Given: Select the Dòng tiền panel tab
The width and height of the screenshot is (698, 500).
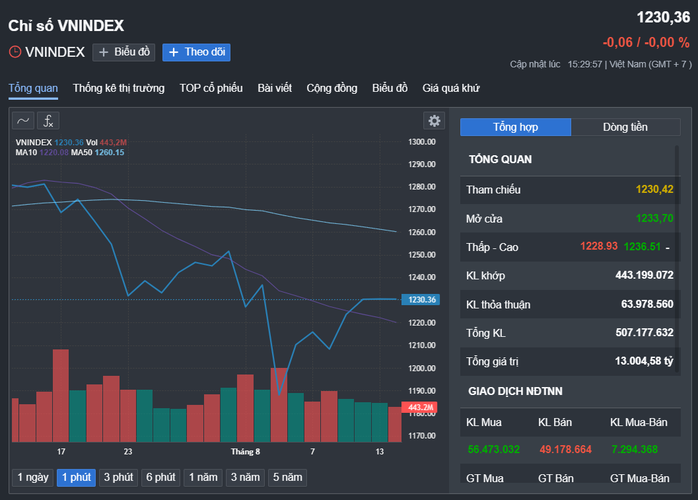Looking at the screenshot, I should [x=625, y=127].
